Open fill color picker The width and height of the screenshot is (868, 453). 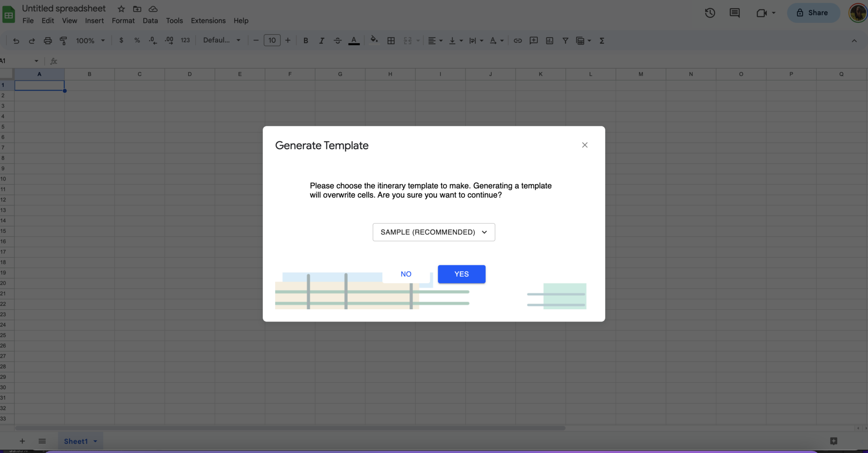point(374,40)
